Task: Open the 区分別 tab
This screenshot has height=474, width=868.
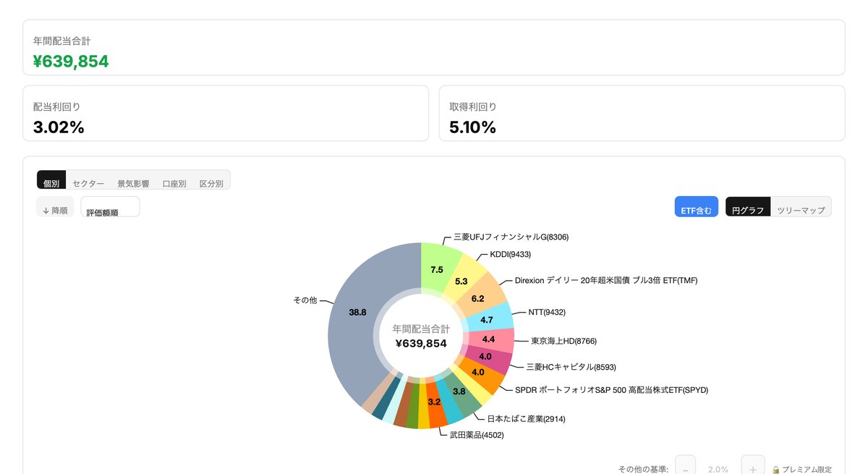Action: 211,184
